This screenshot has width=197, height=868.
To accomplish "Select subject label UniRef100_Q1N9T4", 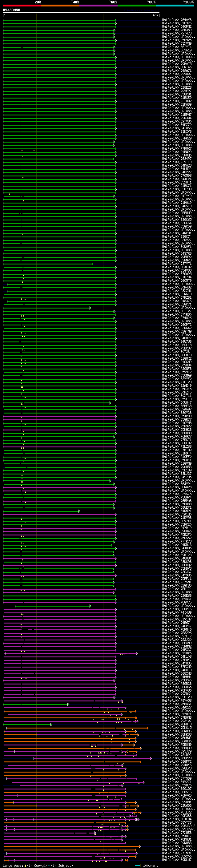I will (x=177, y=454).
